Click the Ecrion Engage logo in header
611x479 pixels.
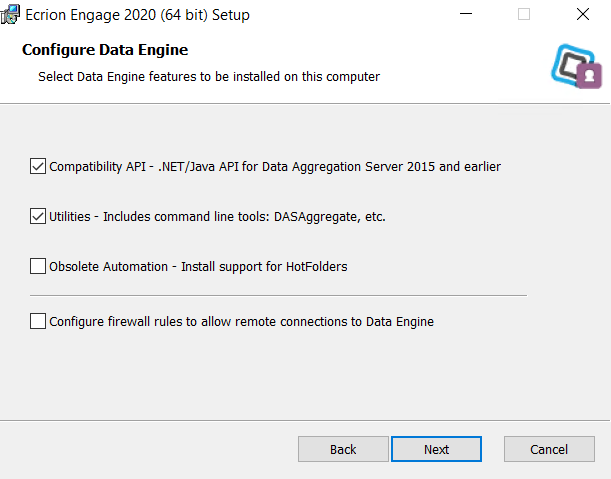pos(576,66)
